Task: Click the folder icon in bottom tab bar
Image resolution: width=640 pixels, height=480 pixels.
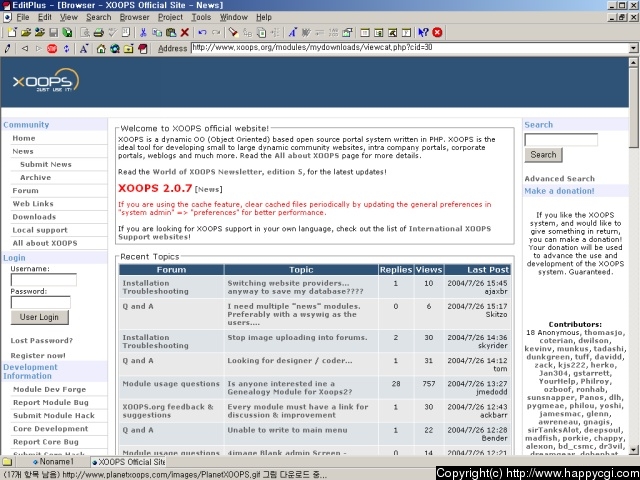Action: click(x=7, y=462)
